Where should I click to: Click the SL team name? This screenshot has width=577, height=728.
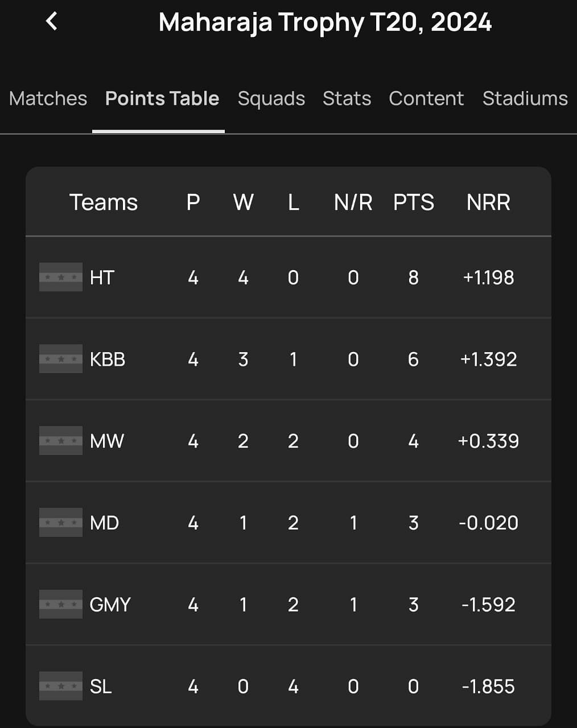tap(101, 686)
